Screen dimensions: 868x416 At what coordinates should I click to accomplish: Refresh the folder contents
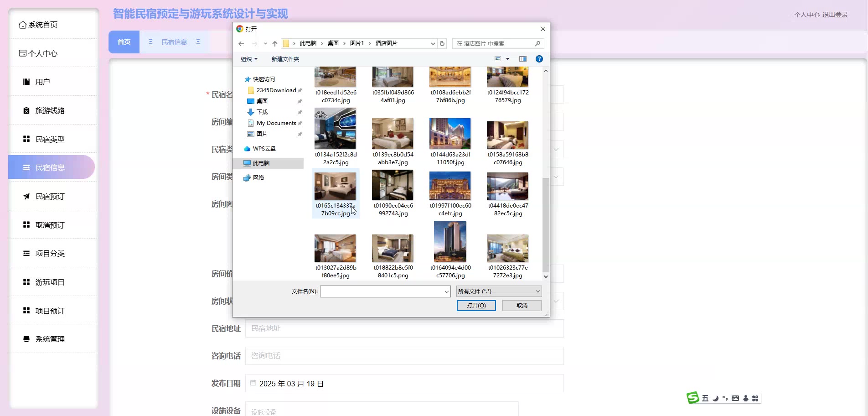442,44
